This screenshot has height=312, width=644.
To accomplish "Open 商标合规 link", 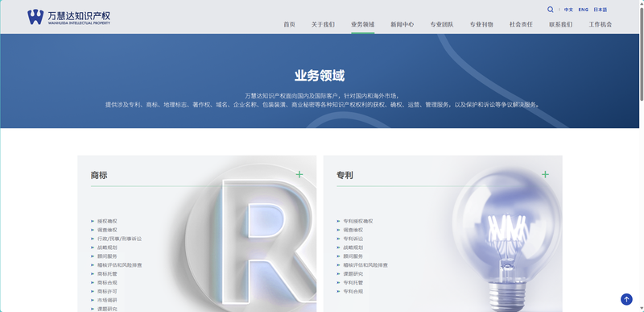I will [x=107, y=283].
